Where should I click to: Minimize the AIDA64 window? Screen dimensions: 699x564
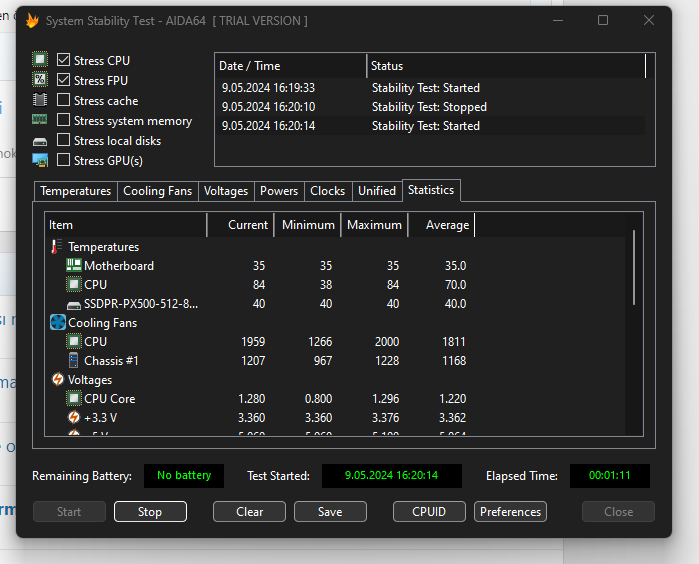pyautogui.click(x=558, y=20)
